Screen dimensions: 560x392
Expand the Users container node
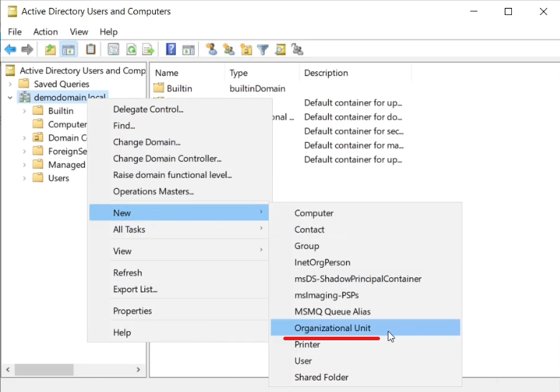[x=24, y=178]
